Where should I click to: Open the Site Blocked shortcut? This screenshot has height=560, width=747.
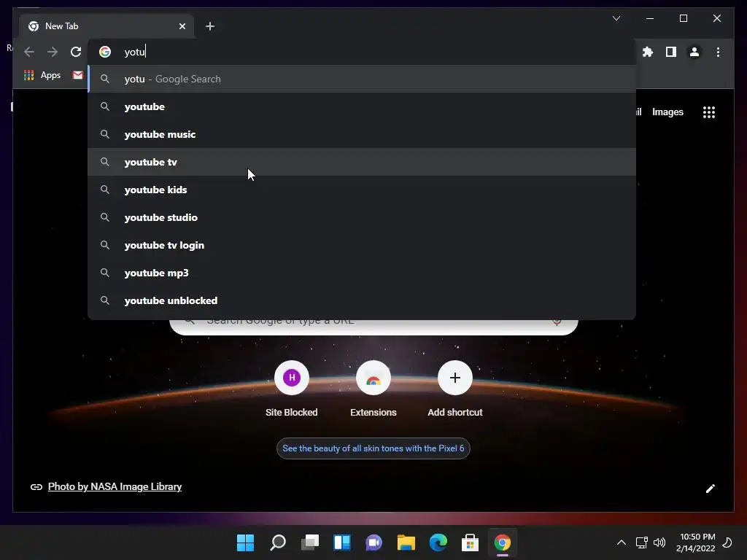[292, 389]
